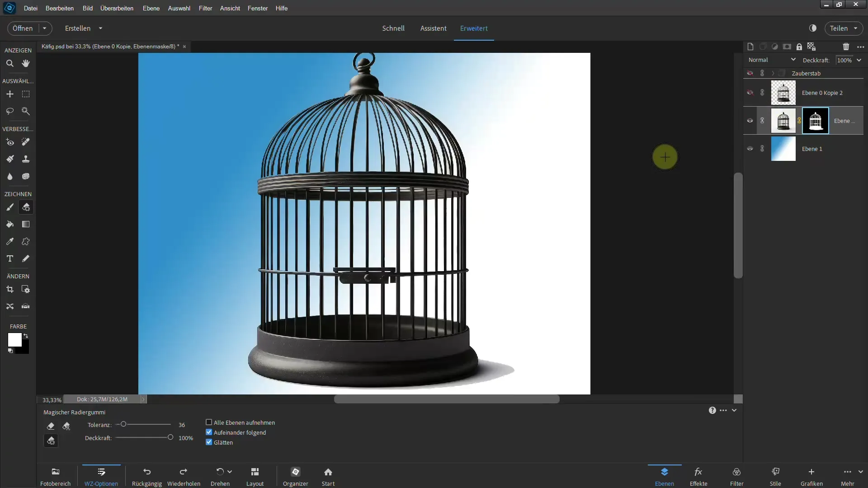
Task: Open the Überarbeiten menu
Action: tap(117, 8)
